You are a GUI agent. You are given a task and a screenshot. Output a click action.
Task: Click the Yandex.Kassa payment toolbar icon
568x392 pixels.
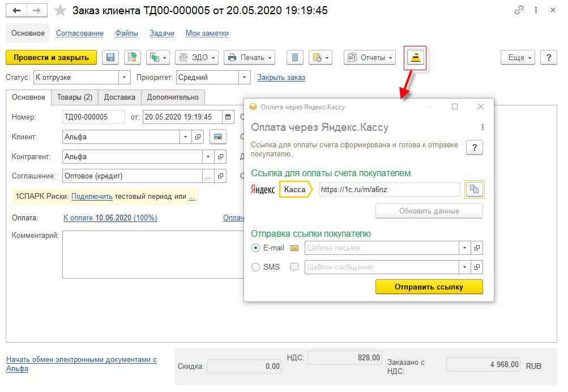click(x=415, y=58)
